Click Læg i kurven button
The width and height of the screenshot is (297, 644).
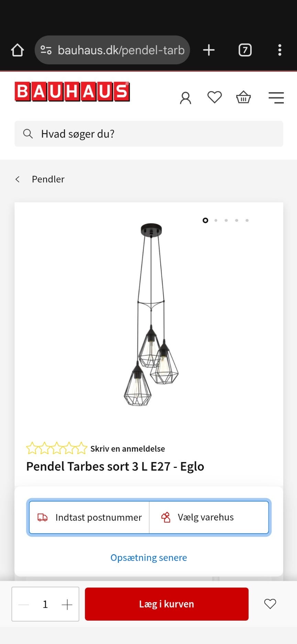pos(166,604)
